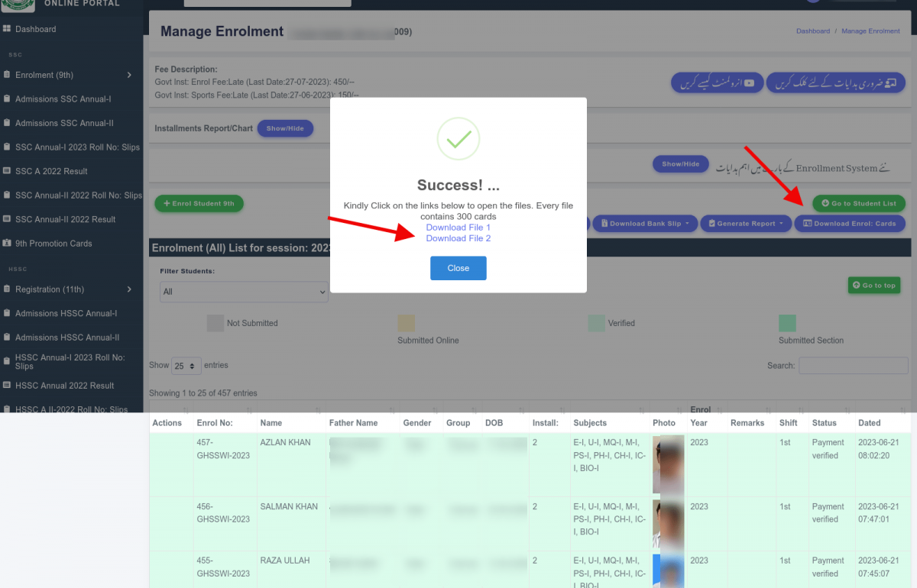Click the Dashboard grid icon in sidebar
Screen dimensions: 917x588
7,29
